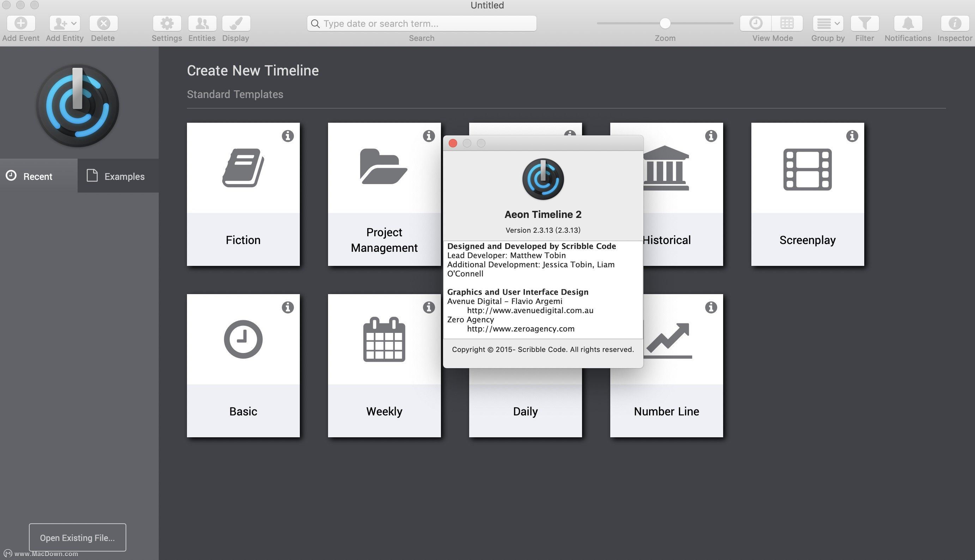Image resolution: width=975 pixels, height=560 pixels.
Task: Close the Aeon Timeline 2 about window
Action: coord(453,144)
